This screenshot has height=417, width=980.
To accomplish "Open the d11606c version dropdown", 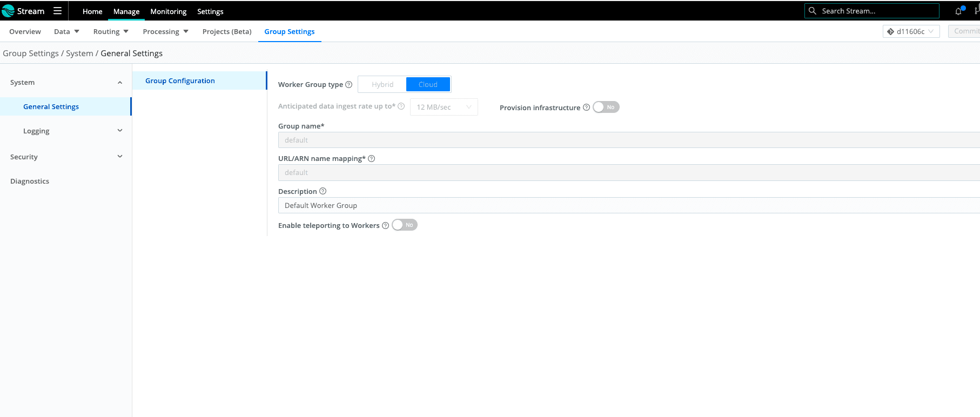I will pyautogui.click(x=911, y=31).
